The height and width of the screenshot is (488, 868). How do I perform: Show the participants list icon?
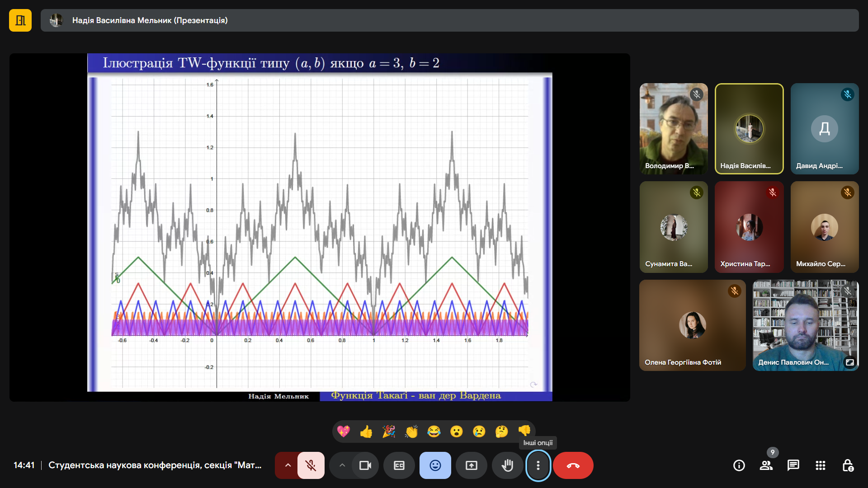tap(766, 465)
